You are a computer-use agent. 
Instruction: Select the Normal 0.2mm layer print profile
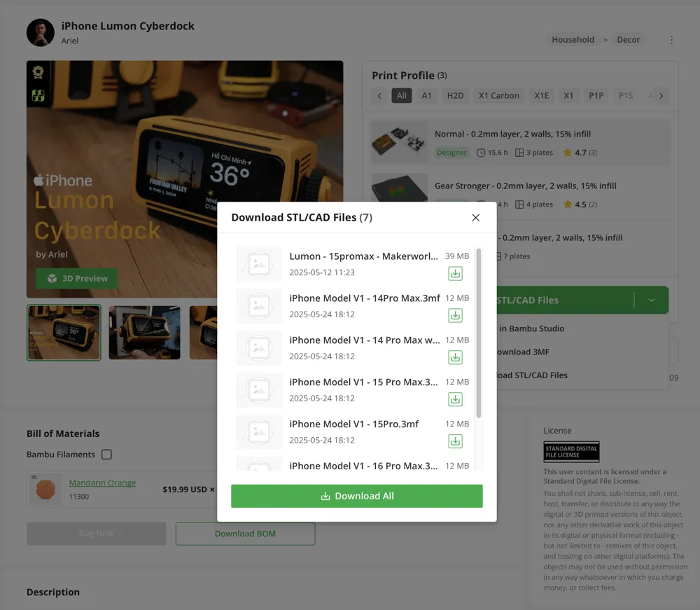pos(521,142)
